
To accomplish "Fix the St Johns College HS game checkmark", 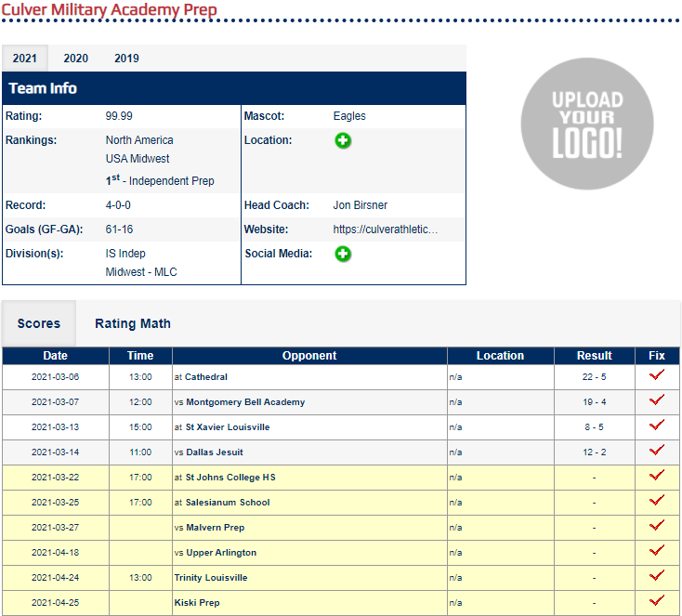I will tap(657, 475).
